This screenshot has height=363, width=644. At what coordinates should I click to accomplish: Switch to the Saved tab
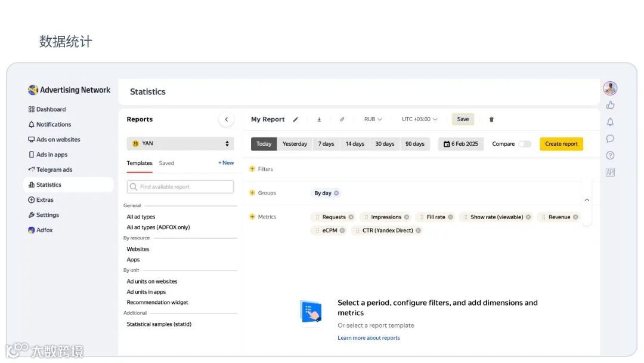click(x=166, y=163)
